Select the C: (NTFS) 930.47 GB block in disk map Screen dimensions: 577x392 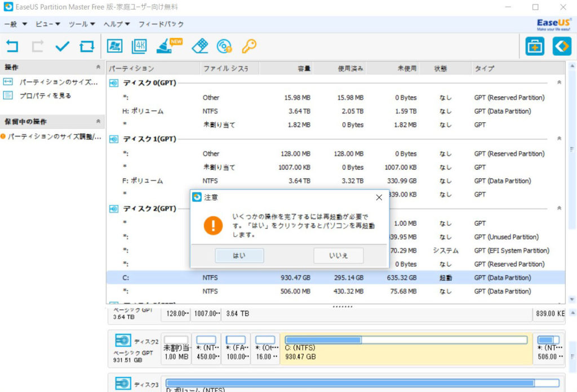(406, 349)
